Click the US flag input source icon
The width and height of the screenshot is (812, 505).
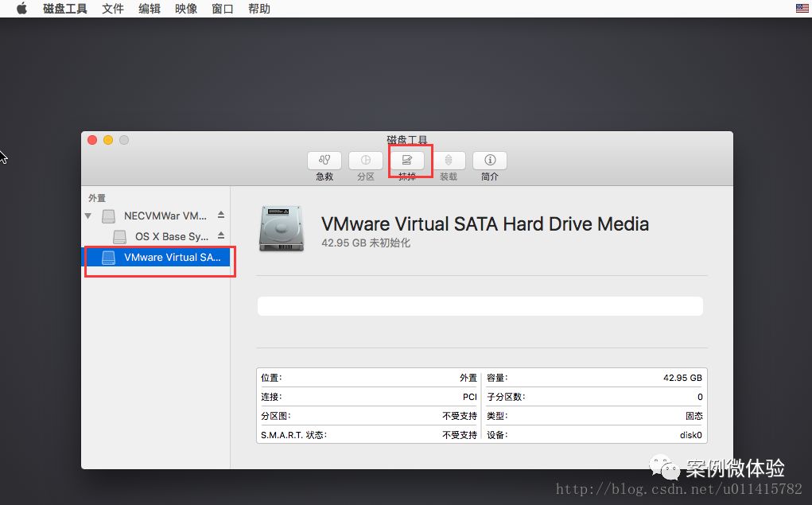[x=802, y=8]
